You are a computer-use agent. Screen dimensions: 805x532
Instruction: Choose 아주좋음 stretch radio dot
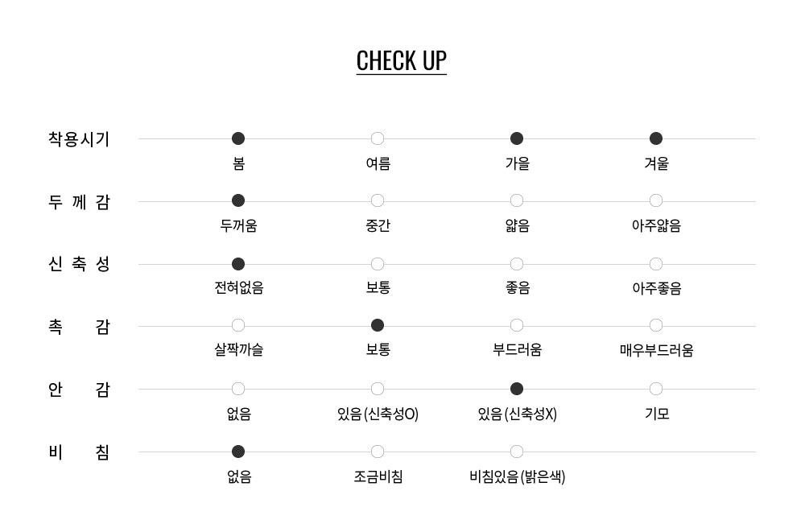pos(656,264)
